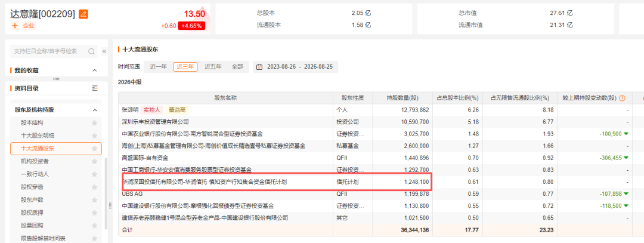
Task: Click the -306,455 change value
Action: 611,158
